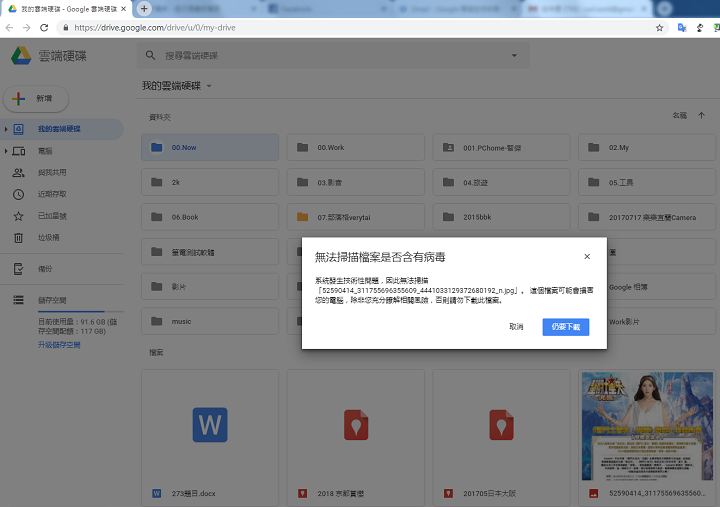The image size is (720, 507).
Task: Click 取消 in the dialog
Action: pos(516,327)
